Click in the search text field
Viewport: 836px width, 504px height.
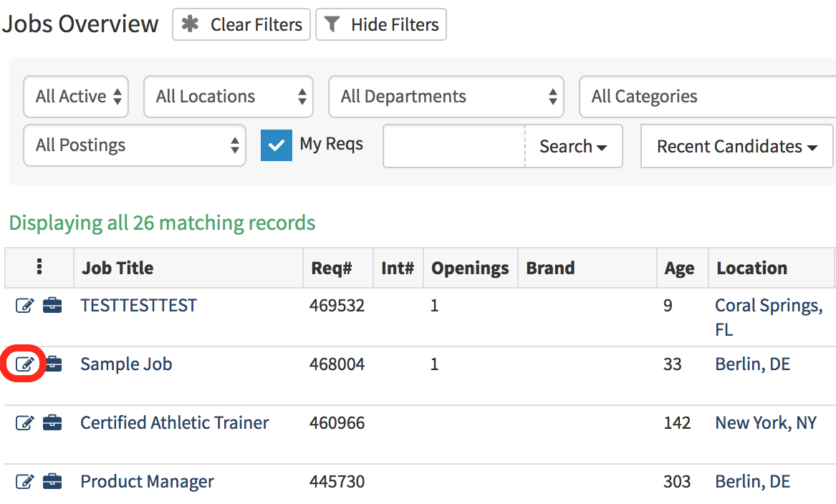click(x=454, y=147)
